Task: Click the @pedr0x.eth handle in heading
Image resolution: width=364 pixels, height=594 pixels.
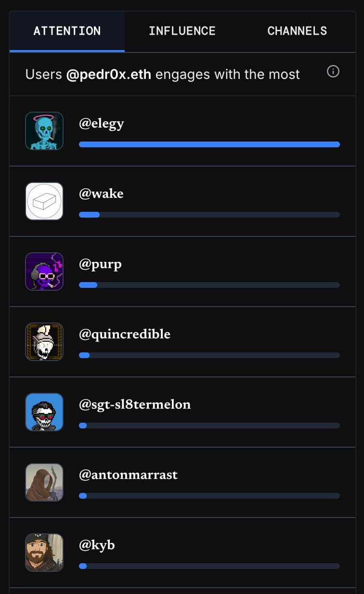Action: pos(109,75)
